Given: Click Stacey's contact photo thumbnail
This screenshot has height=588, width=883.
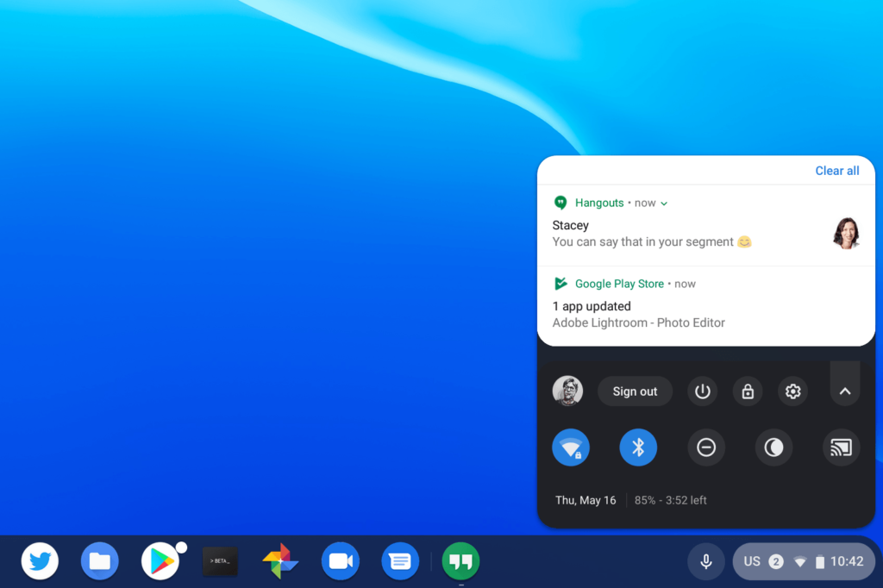Looking at the screenshot, I should (846, 233).
